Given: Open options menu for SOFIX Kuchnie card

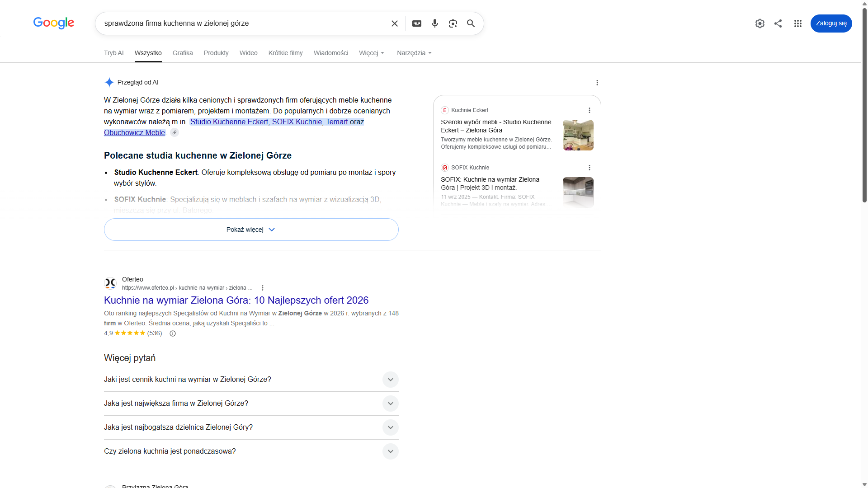Looking at the screenshot, I should [590, 168].
